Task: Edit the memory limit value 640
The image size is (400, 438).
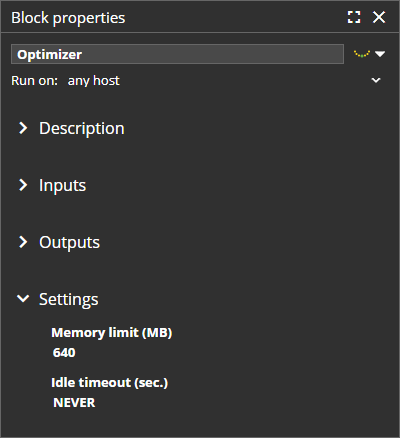Action: (64, 353)
